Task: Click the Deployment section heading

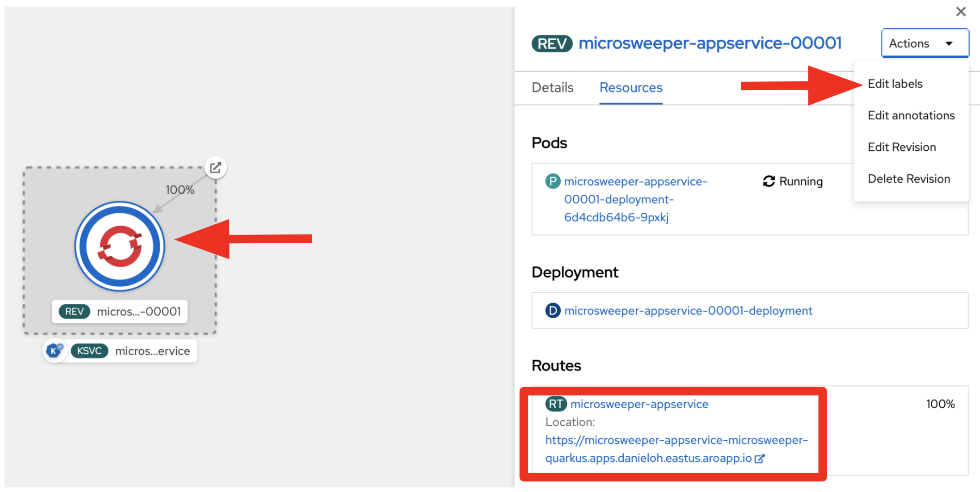Action: [575, 272]
